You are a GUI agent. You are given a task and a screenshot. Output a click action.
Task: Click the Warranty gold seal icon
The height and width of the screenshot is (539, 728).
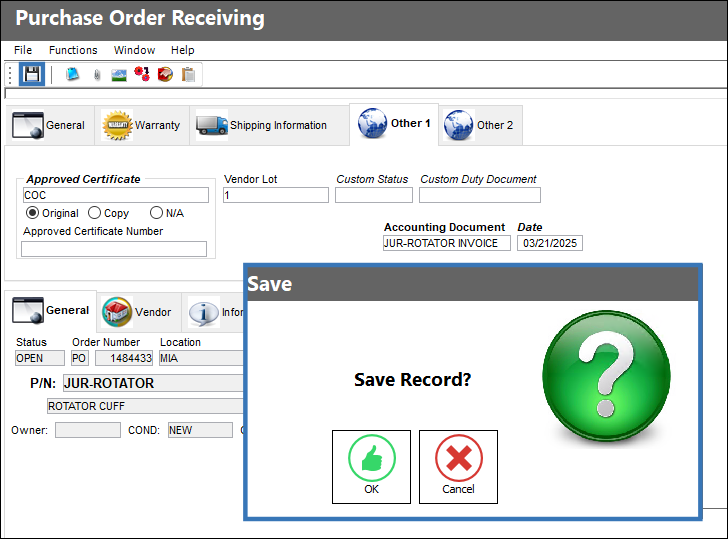click(117, 125)
